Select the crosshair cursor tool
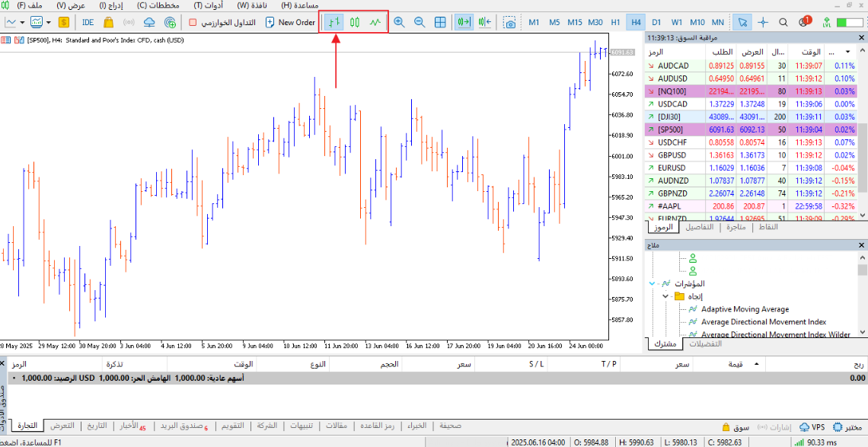 click(763, 22)
